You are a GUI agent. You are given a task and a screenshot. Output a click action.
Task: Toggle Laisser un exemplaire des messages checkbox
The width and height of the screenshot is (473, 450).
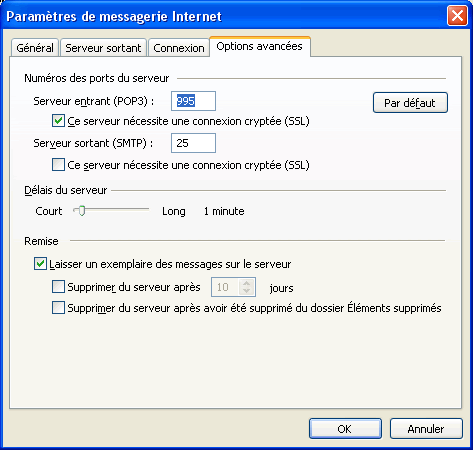(x=40, y=264)
